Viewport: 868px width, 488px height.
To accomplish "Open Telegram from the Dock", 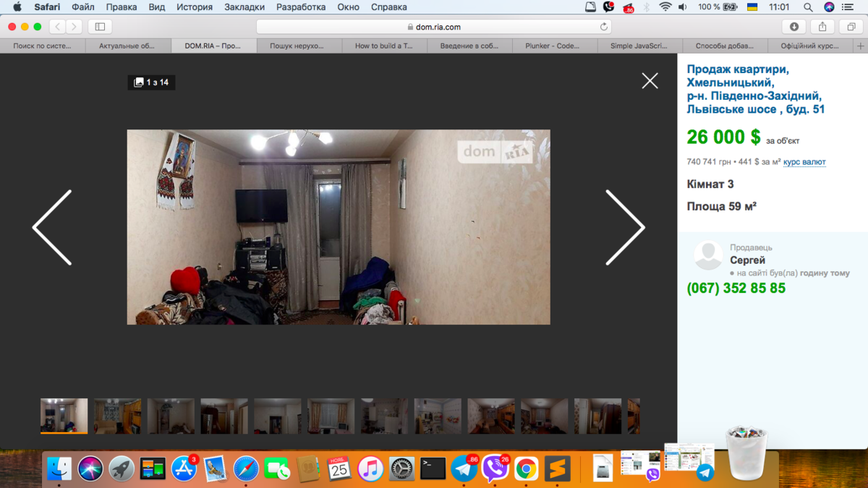I will pyautogui.click(x=464, y=469).
